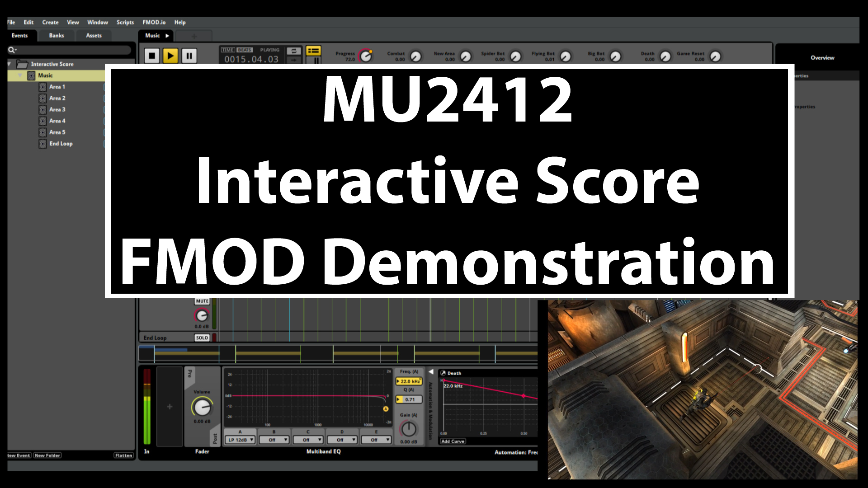Switch timecode display to BEATS
The height and width of the screenshot is (488, 868).
(x=244, y=50)
